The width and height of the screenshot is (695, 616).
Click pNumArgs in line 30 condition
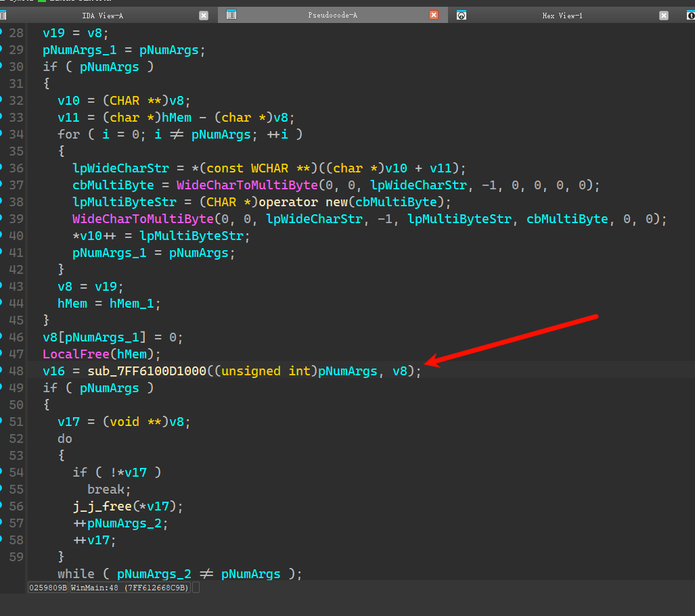point(110,67)
